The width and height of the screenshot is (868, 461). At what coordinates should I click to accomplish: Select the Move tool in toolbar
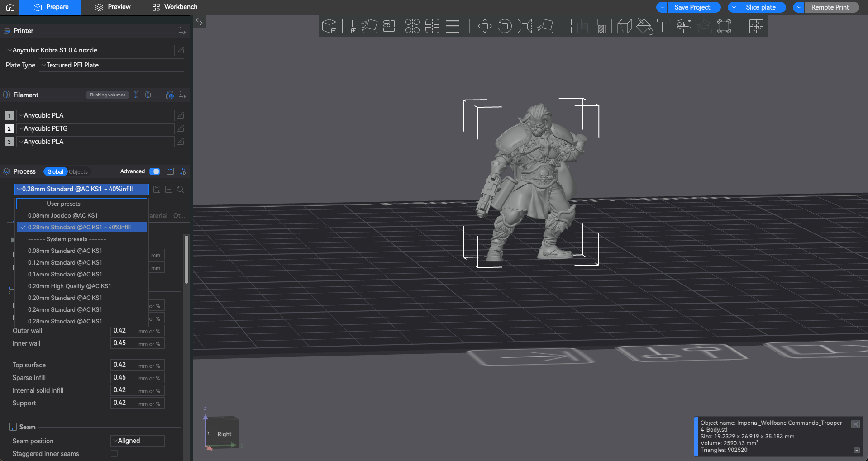(485, 26)
